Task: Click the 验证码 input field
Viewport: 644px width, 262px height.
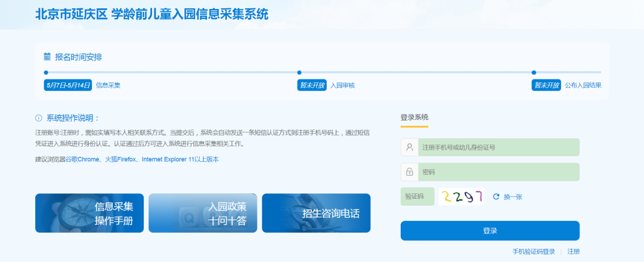Action: coord(417,196)
